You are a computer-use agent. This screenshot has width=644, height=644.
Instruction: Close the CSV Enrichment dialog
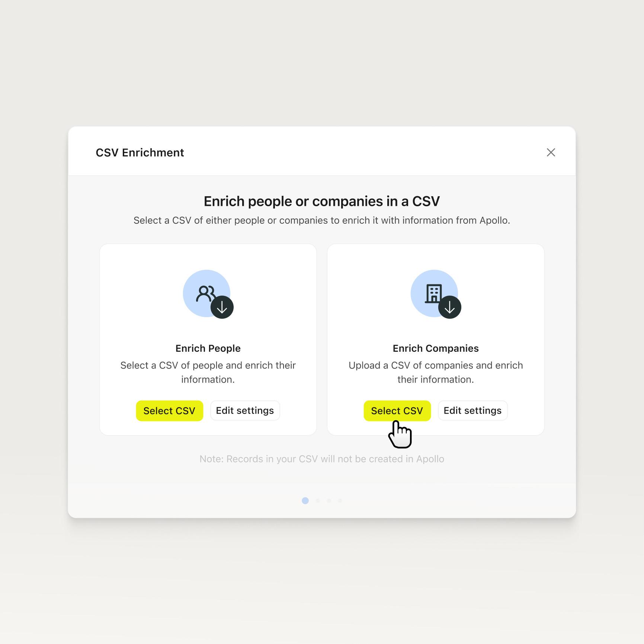tap(551, 152)
